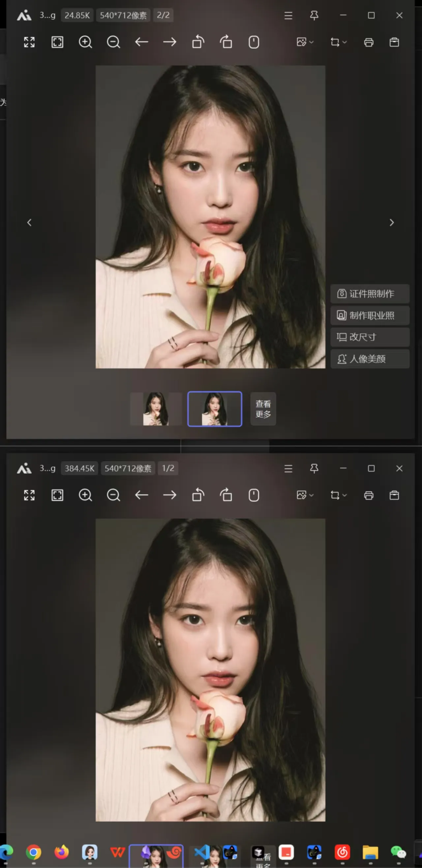Toggle mouse wheel mode in the 384.45K window
Image resolution: width=422 pixels, height=868 pixels.
click(x=254, y=495)
